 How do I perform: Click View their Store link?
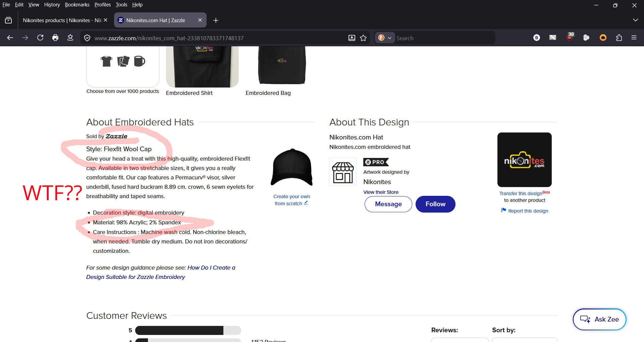[381, 192]
